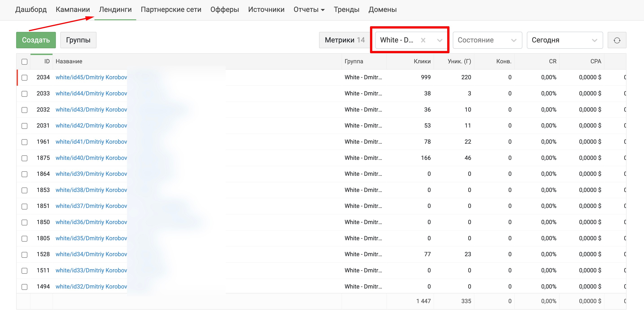Sort by the CR column header
Screen dimensions: 644x313
pyautogui.click(x=552, y=61)
